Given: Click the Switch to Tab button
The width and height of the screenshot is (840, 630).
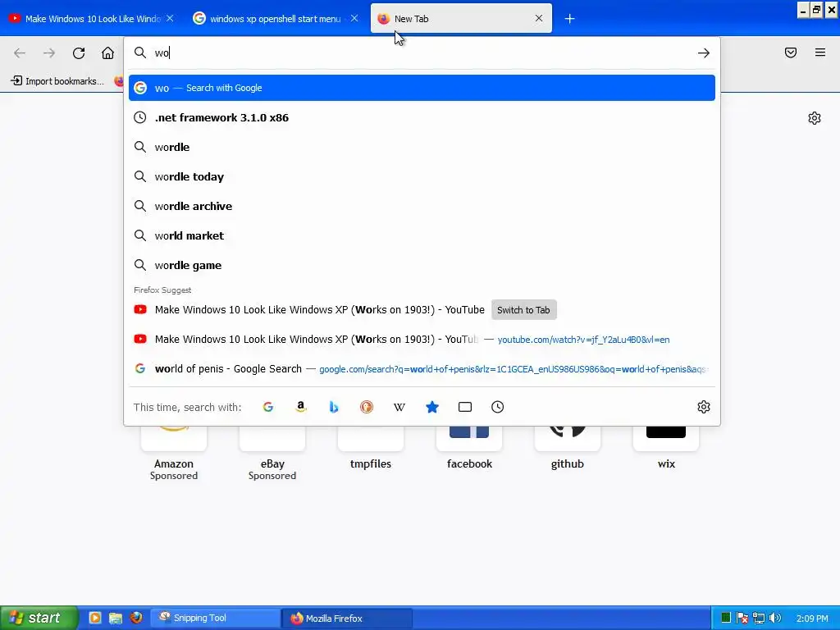Looking at the screenshot, I should 523,310.
